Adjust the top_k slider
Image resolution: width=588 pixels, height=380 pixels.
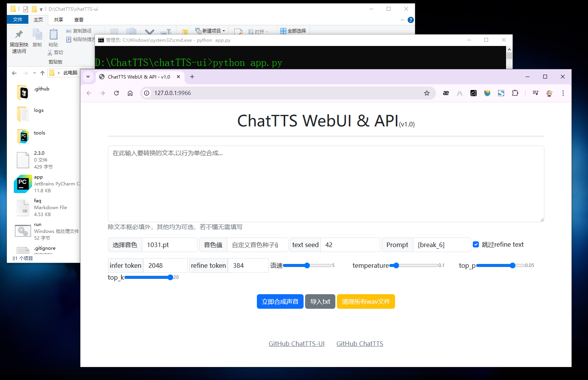pyautogui.click(x=149, y=277)
